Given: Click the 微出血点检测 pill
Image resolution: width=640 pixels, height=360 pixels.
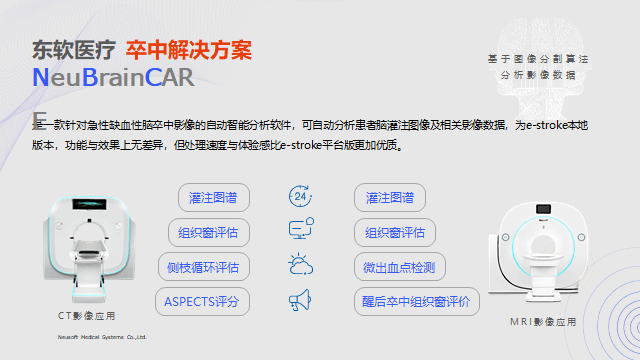Looking at the screenshot, I should pos(400,267).
